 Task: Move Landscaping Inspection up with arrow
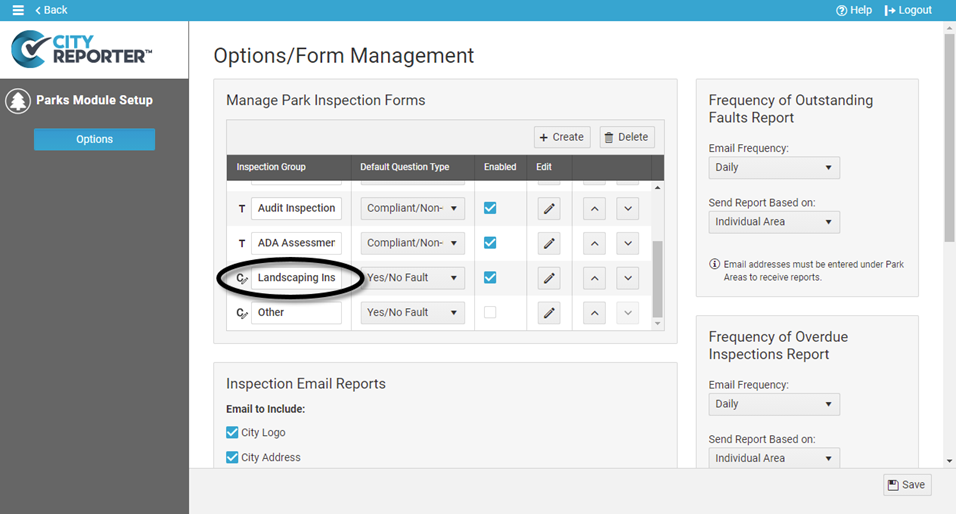594,278
